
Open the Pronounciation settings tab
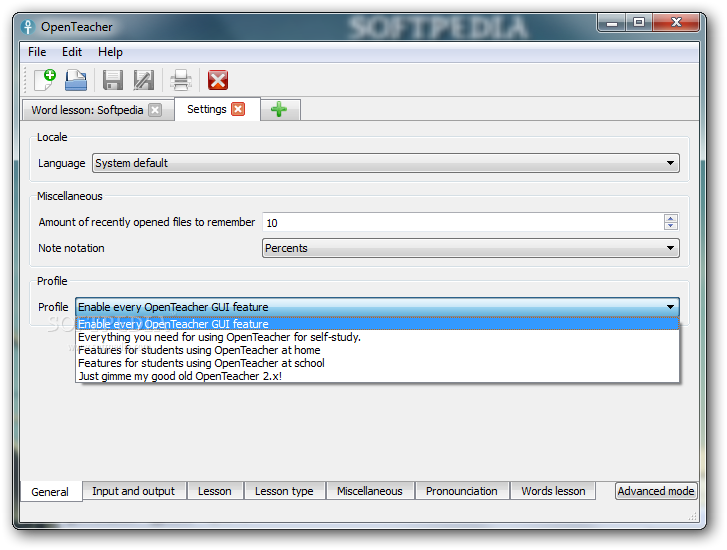point(462,491)
